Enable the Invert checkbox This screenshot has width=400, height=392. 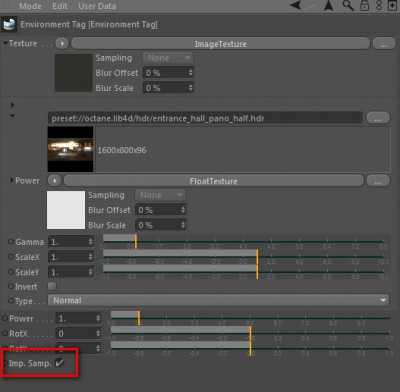pos(52,286)
